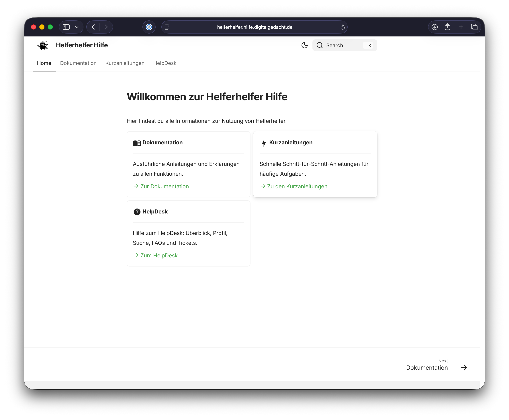This screenshot has height=420, width=509.
Task: Show the tab overview icon
Action: pyautogui.click(x=474, y=27)
